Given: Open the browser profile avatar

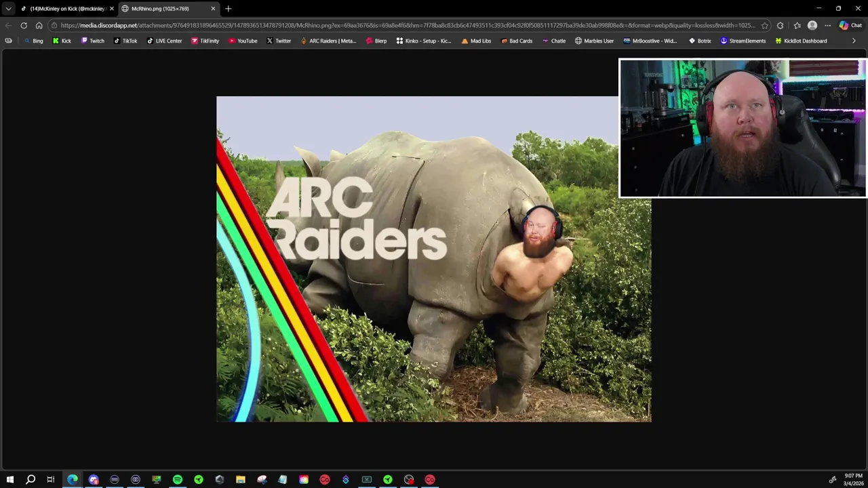Looking at the screenshot, I should pyautogui.click(x=812, y=26).
